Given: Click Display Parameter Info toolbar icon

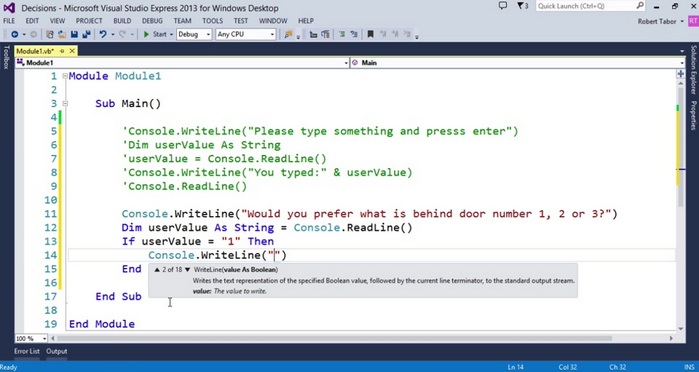Looking at the screenshot, I should click(325, 34).
